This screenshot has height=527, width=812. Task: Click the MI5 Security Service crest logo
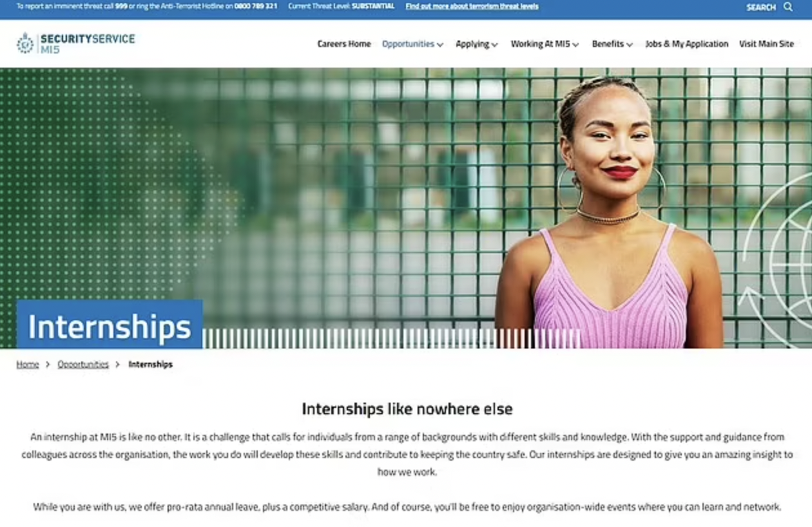[x=25, y=43]
